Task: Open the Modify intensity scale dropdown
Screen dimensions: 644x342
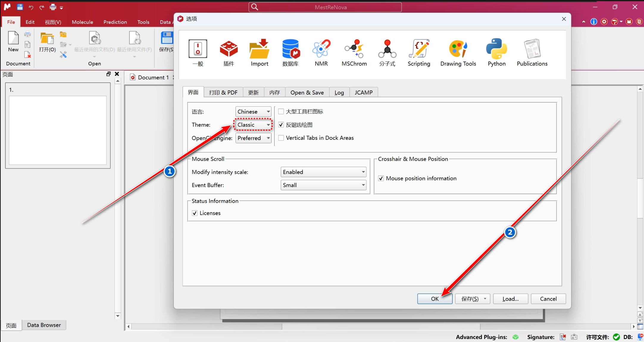Action: click(323, 172)
